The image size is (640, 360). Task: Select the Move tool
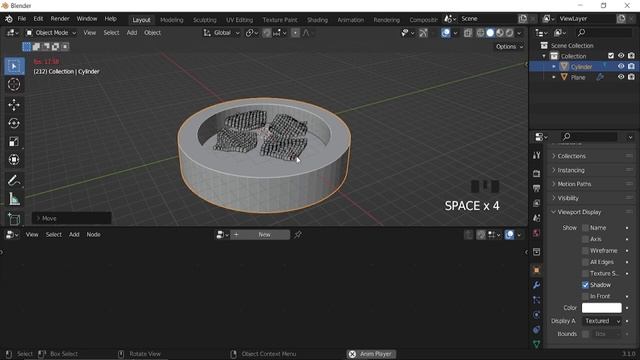pyautogui.click(x=14, y=105)
